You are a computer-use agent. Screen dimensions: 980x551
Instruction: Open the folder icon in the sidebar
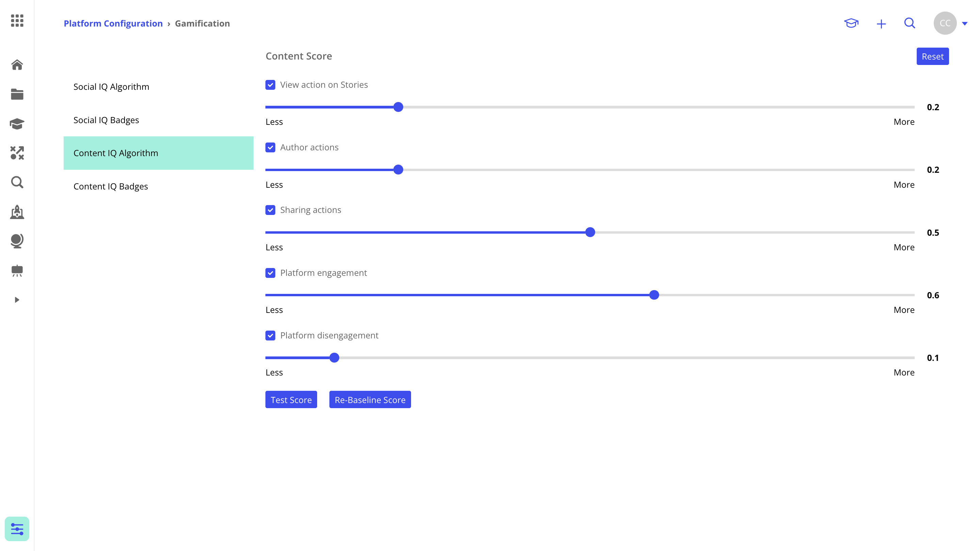point(17,94)
